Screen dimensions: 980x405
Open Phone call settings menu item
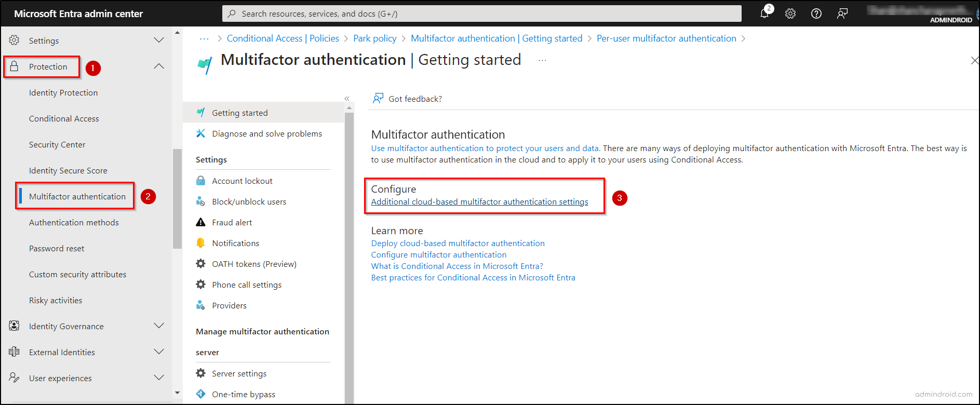pos(247,285)
